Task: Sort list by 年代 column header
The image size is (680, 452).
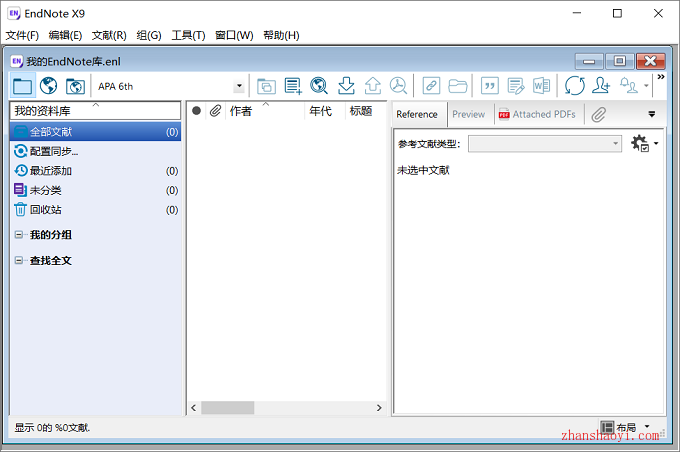Action: click(325, 111)
